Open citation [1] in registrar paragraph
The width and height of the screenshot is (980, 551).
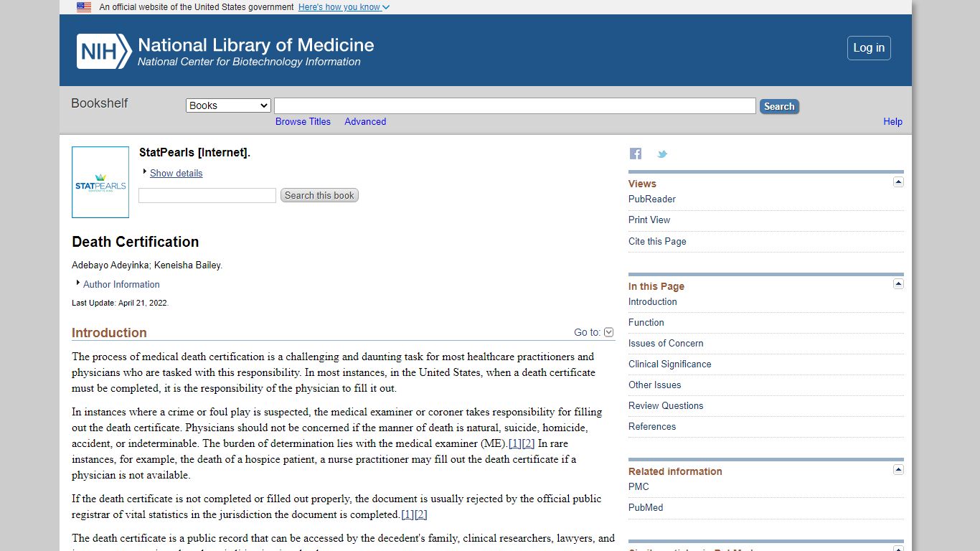(x=407, y=514)
